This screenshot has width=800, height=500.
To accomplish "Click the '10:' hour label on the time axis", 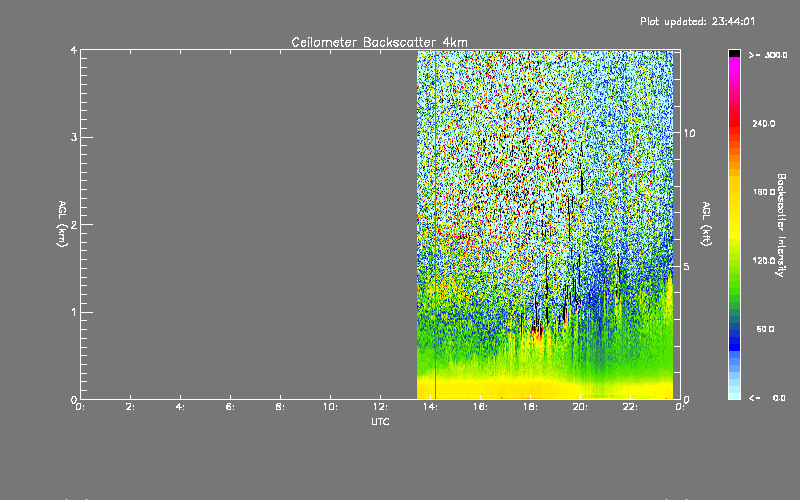I will click(330, 407).
